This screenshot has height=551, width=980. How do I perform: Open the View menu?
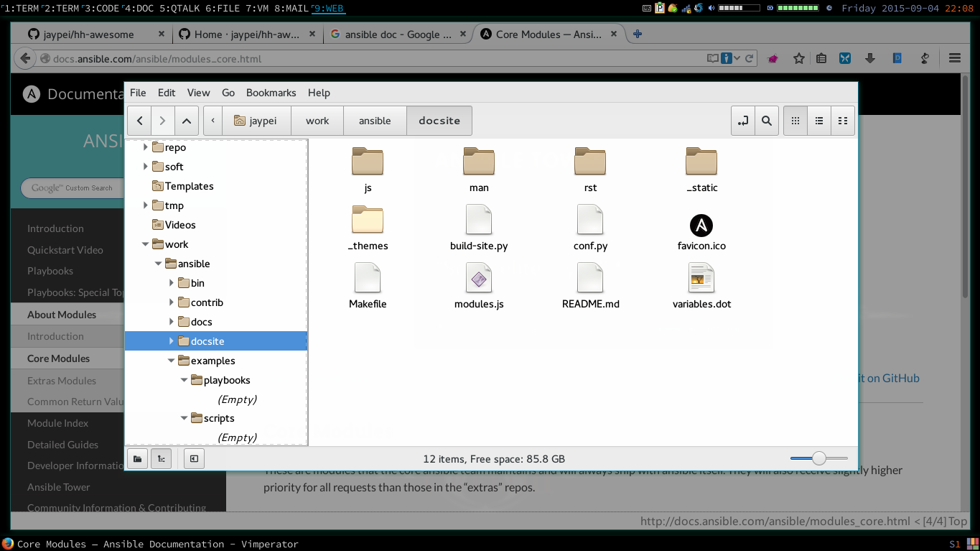(198, 93)
